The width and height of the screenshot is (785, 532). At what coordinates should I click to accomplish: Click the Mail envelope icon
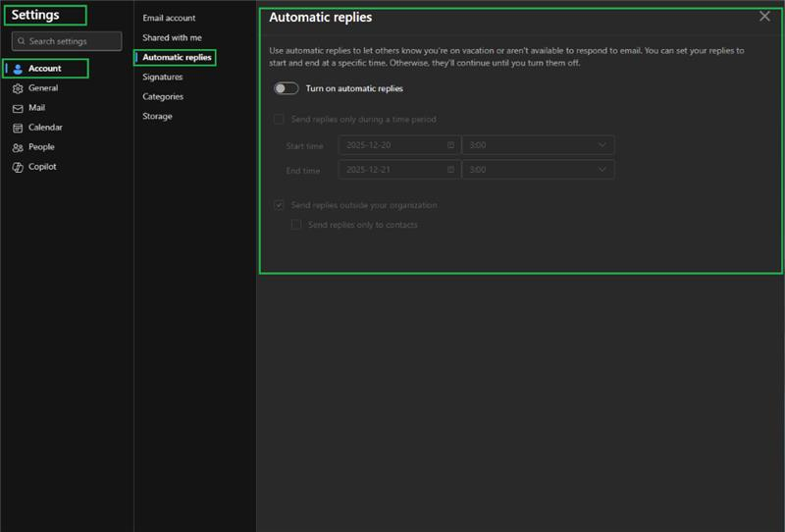(18, 108)
